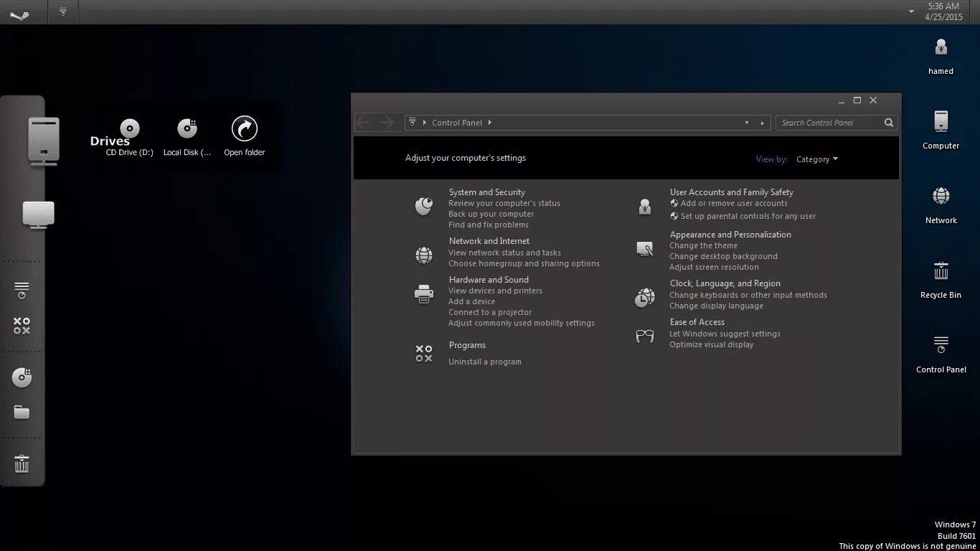Click the computer tower icon in the dock

coord(44,141)
